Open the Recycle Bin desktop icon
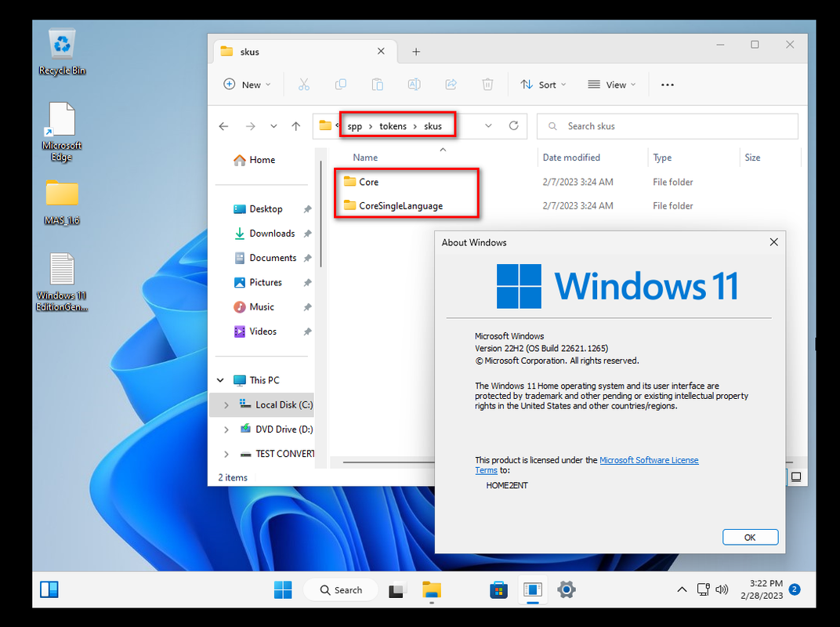The height and width of the screenshot is (627, 840). [62, 53]
